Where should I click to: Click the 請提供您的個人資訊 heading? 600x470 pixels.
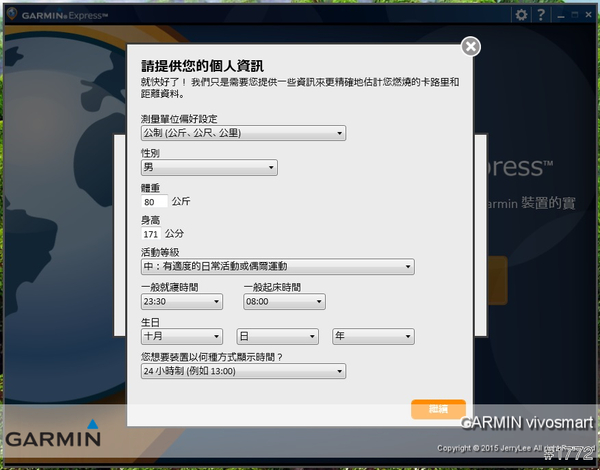(x=202, y=66)
